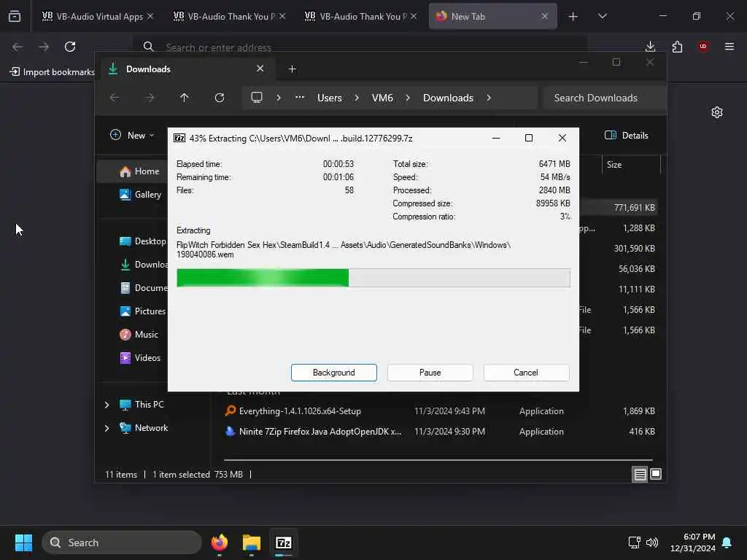Screen dimensions: 747x560
Task: Select the New Tab browser tab
Action: [x=492, y=16]
